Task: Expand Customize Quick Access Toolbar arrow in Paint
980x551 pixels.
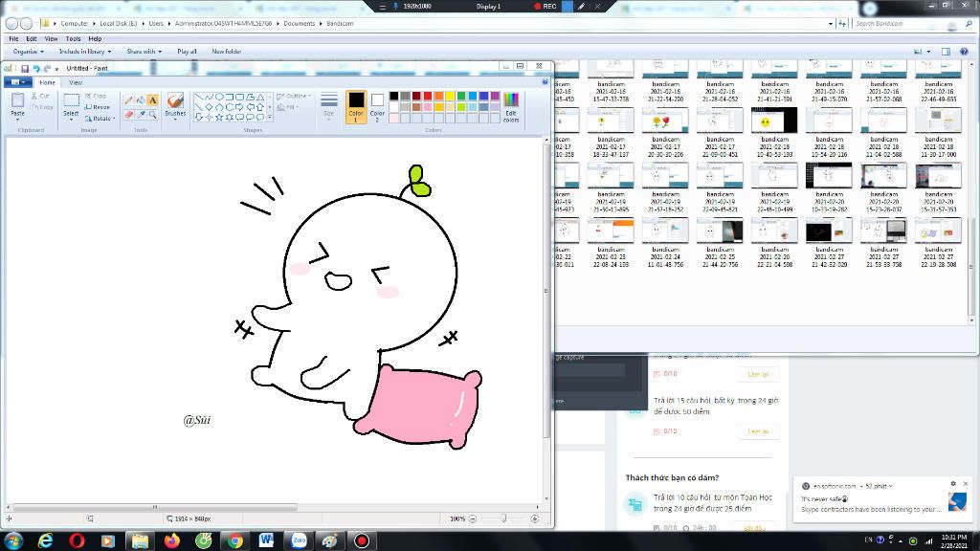Action: (x=56, y=69)
